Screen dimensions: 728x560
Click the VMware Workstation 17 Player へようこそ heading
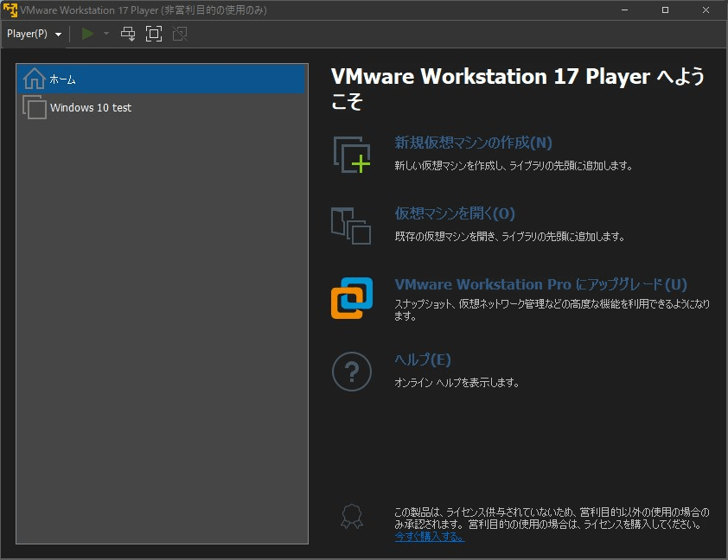coord(518,89)
